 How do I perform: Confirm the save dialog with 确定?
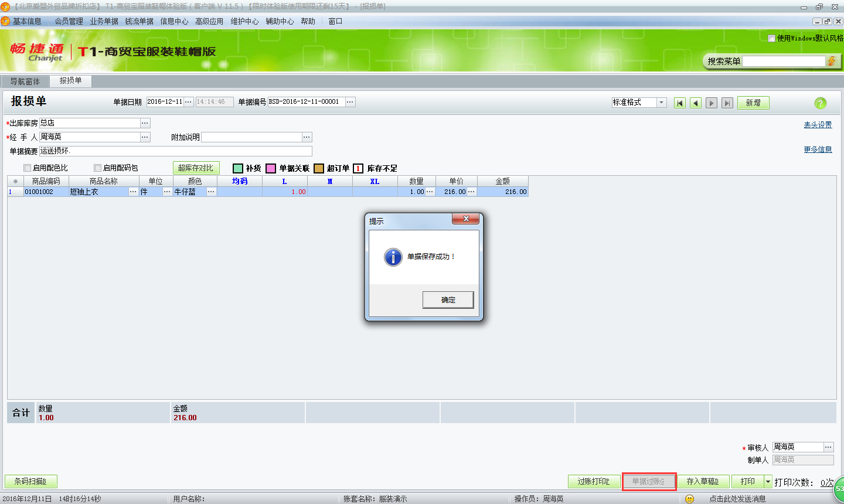point(448,299)
